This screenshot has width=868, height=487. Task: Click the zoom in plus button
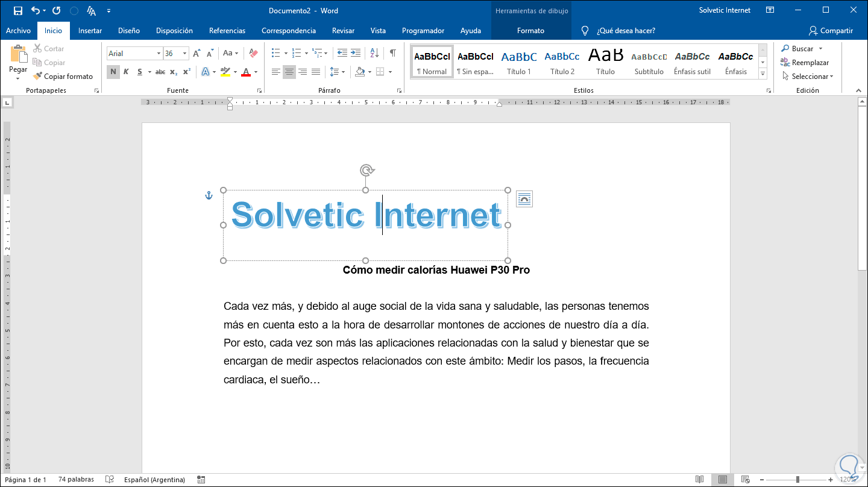[830, 480]
